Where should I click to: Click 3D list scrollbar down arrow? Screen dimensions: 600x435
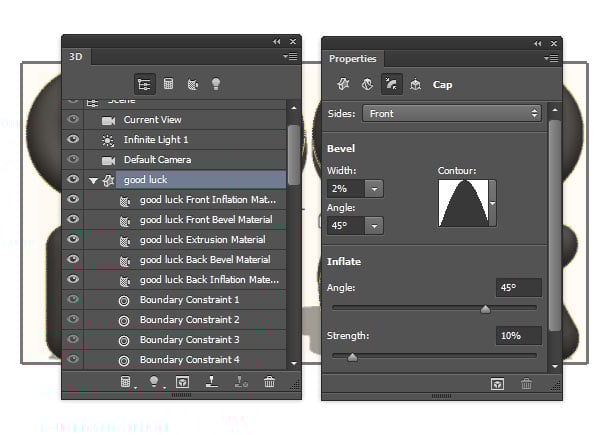[x=293, y=363]
